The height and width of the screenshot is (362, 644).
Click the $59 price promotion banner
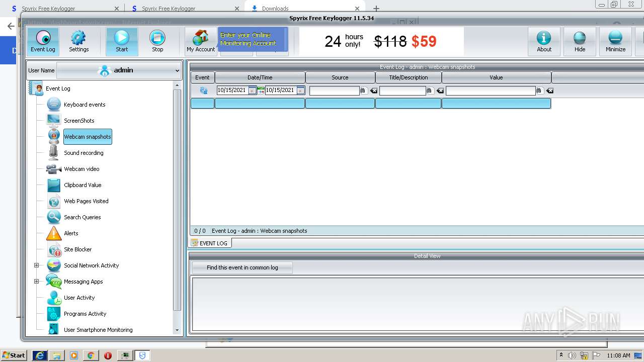point(381,41)
